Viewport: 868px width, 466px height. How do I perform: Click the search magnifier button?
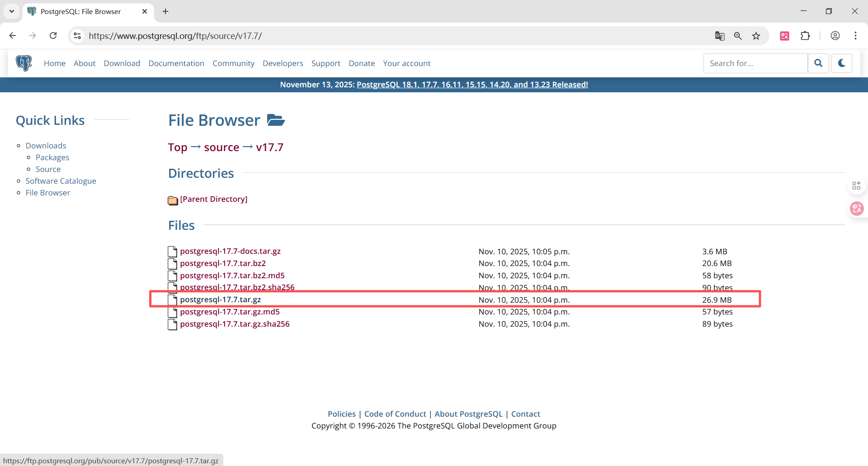click(818, 63)
